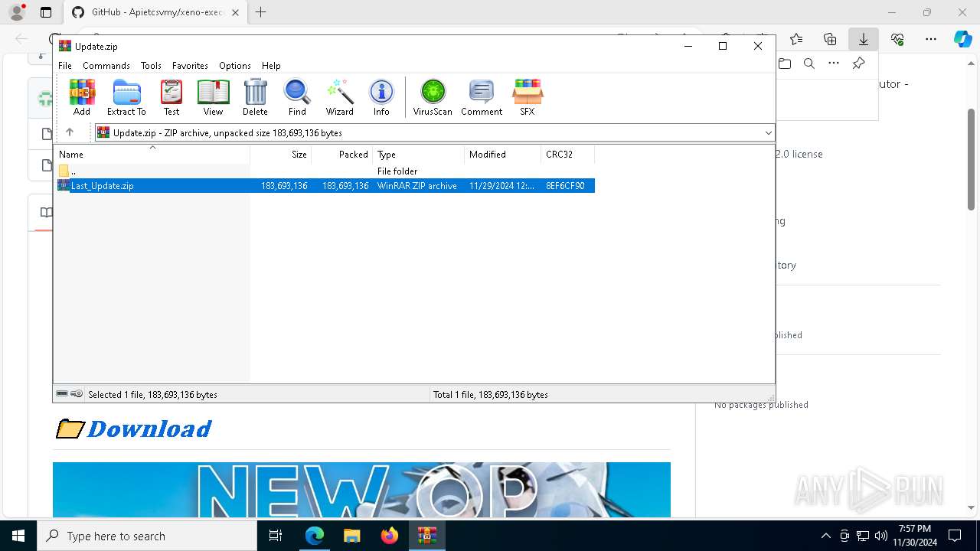Screen dimensions: 980x551
Task: Open Edge Downloads icon
Action: [864, 39]
